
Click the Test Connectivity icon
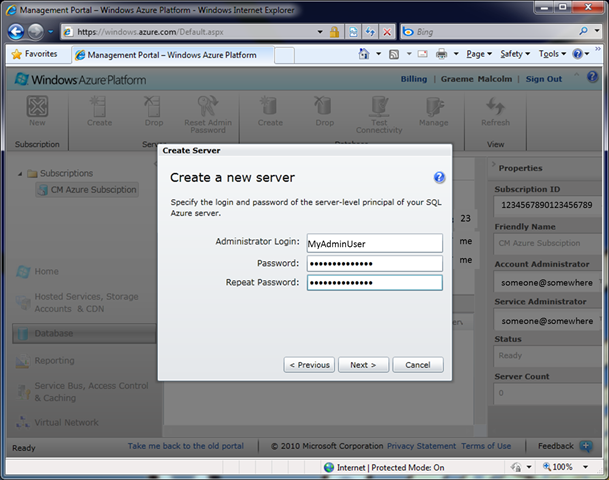[379, 106]
